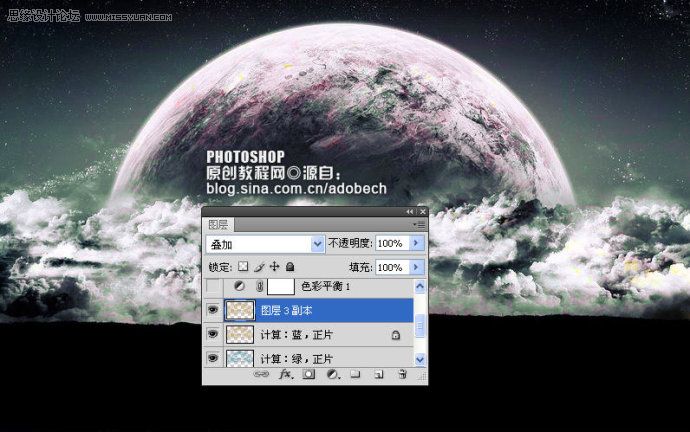Click the layer list scrollbar thumb
The width and height of the screenshot is (690, 432).
(420, 326)
